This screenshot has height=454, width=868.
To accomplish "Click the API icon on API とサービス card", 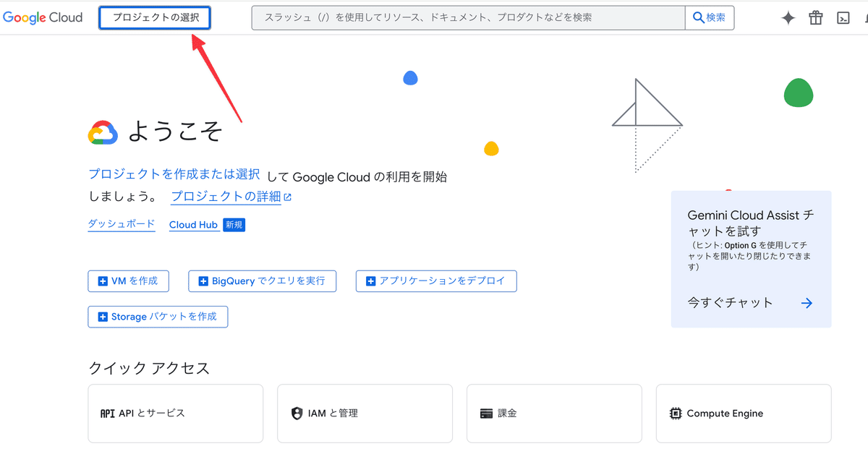I will pyautogui.click(x=107, y=414).
